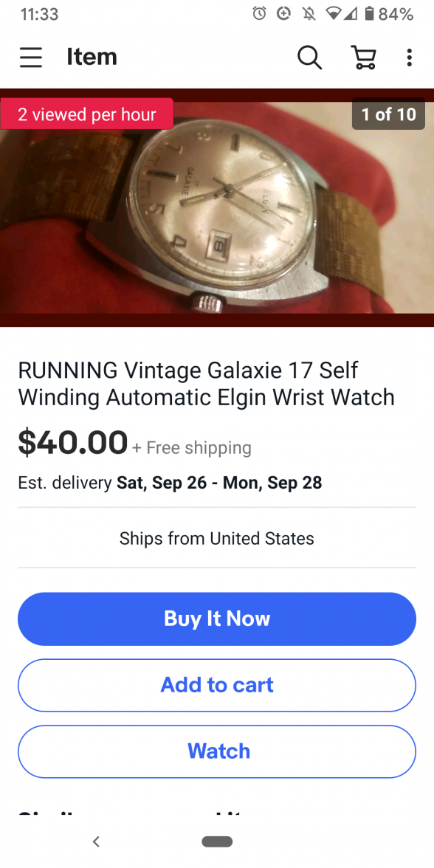The height and width of the screenshot is (868, 434).
Task: Click the Watch button
Action: point(217,751)
